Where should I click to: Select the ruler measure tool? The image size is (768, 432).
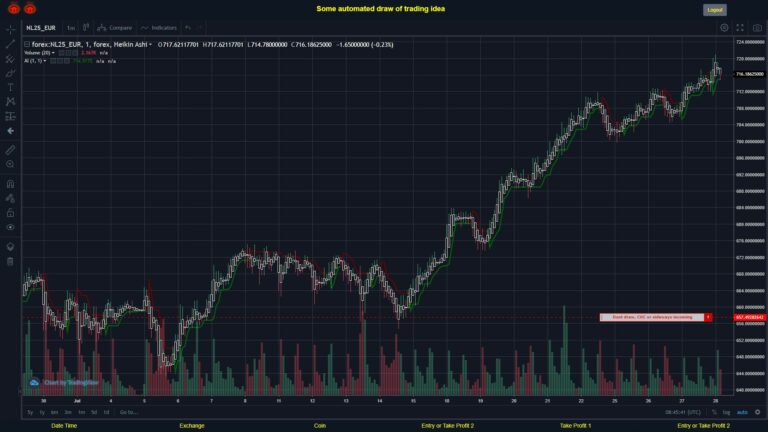click(10, 150)
